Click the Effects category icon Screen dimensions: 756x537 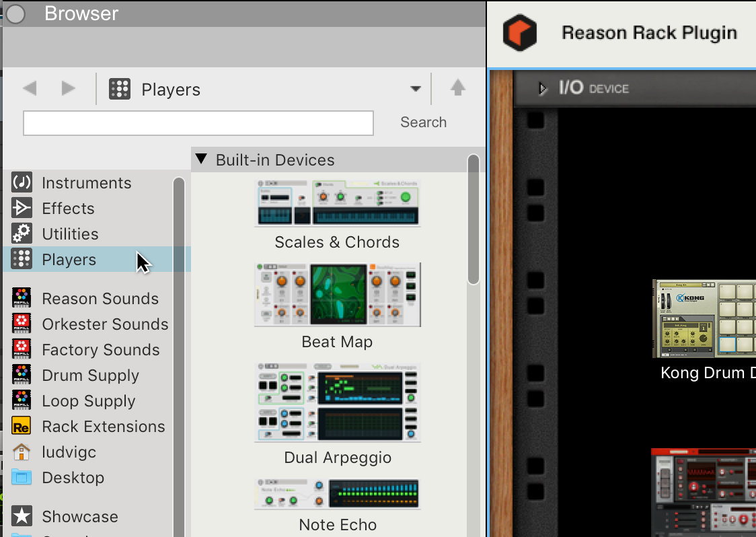point(22,208)
